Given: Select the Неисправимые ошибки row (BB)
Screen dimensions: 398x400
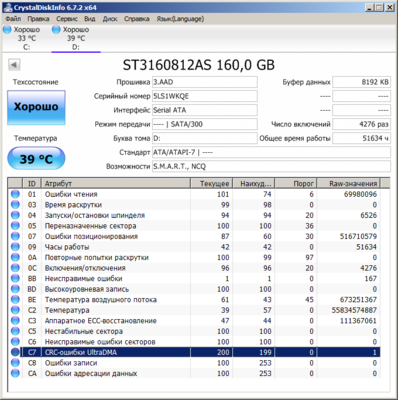Looking at the screenshot, I should [194, 278].
